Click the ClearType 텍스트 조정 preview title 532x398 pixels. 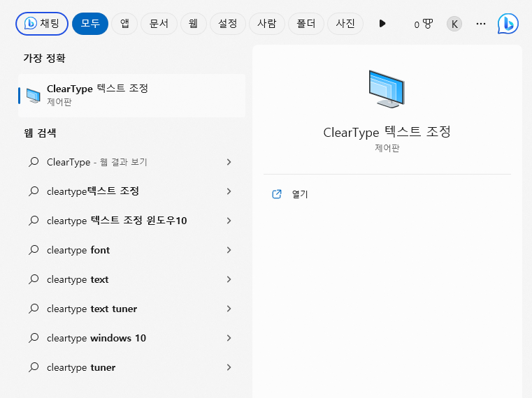click(x=387, y=132)
